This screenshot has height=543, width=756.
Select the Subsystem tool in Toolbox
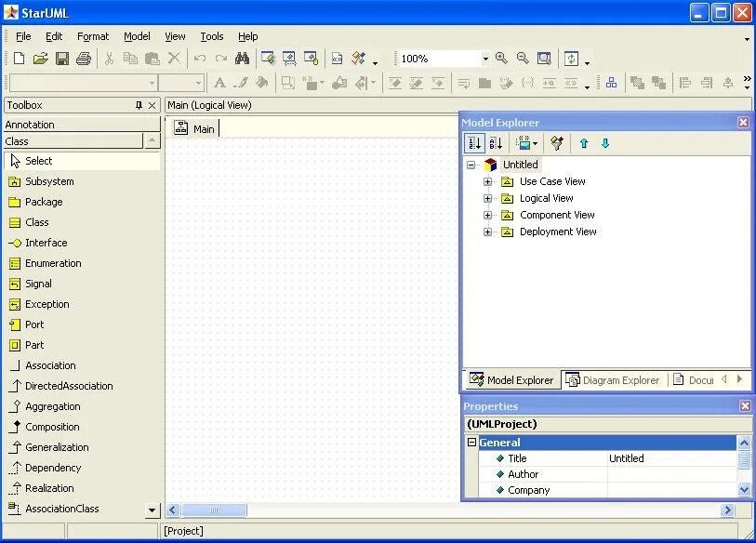point(42,181)
